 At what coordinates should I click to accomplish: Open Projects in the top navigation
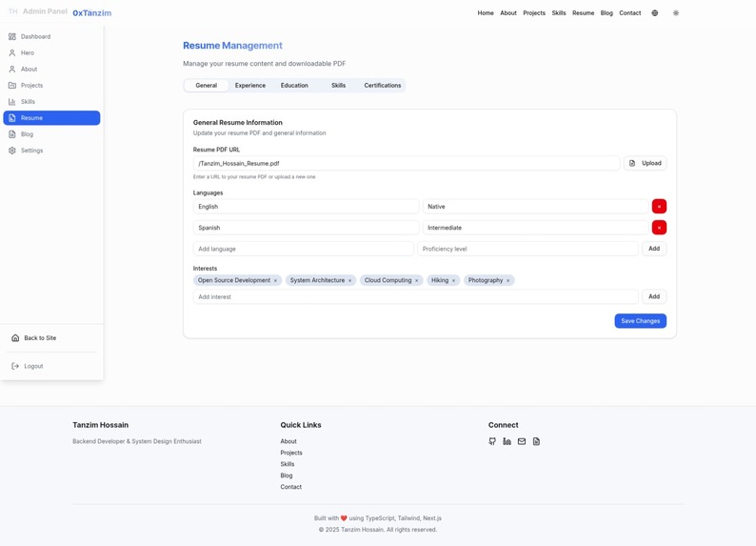[534, 13]
